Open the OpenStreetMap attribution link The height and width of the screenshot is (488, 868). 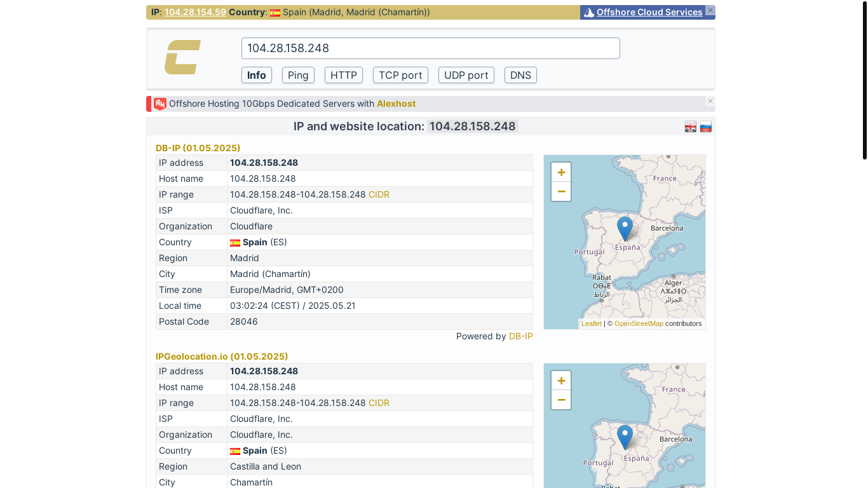tap(639, 323)
